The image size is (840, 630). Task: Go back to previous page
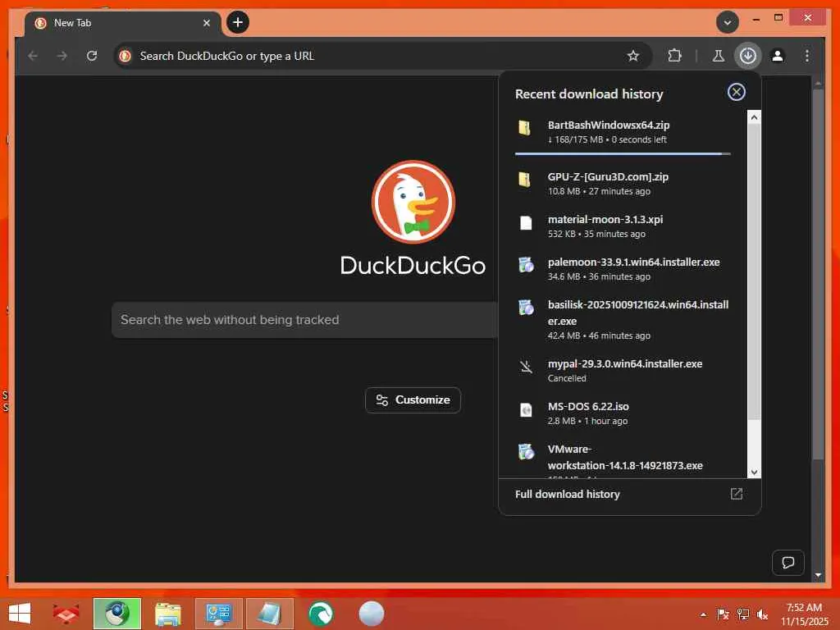(33, 56)
